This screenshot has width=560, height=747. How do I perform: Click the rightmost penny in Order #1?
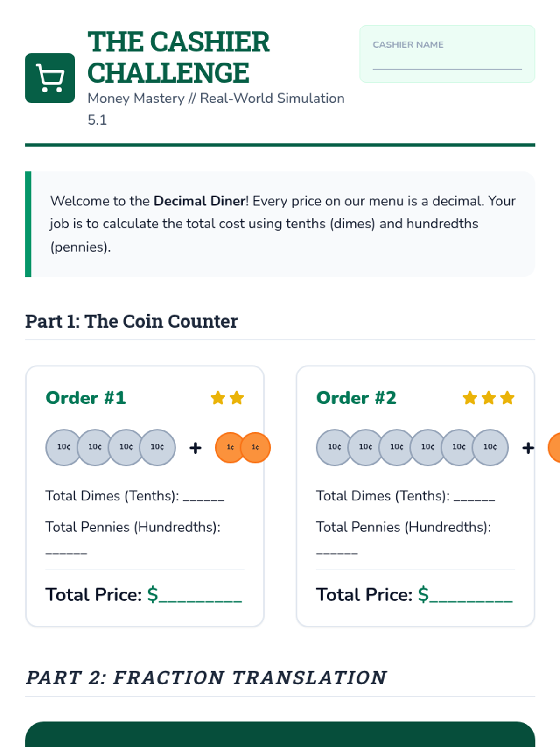coord(256,447)
